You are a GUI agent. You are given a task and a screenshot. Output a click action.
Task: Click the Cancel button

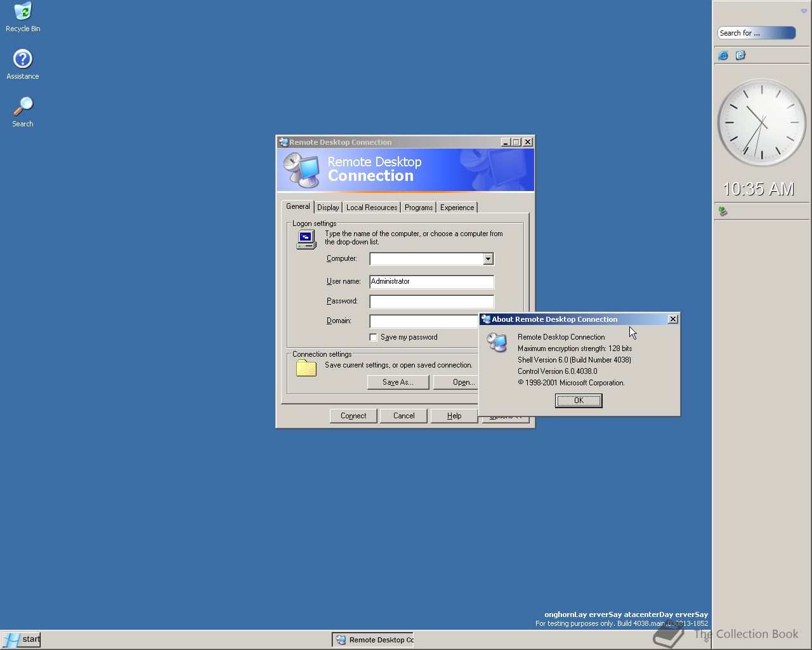click(403, 416)
